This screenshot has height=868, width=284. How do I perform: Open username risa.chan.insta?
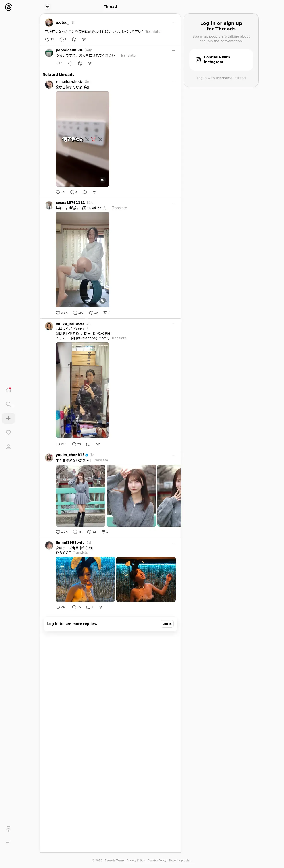69,82
